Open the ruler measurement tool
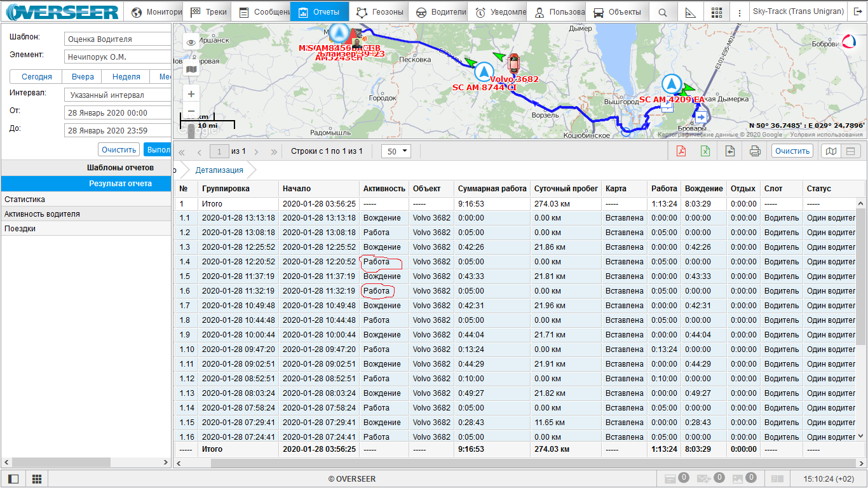The image size is (868, 488). point(691,12)
